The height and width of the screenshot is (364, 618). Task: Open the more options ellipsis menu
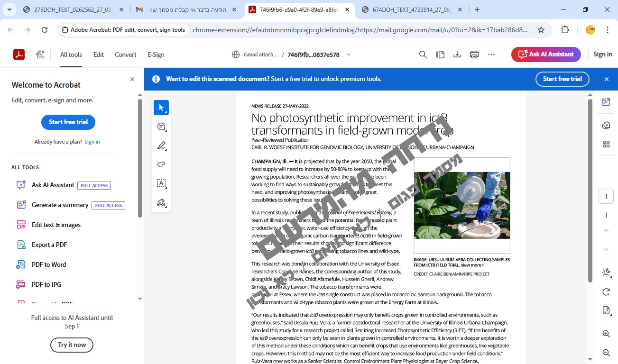coord(491,55)
